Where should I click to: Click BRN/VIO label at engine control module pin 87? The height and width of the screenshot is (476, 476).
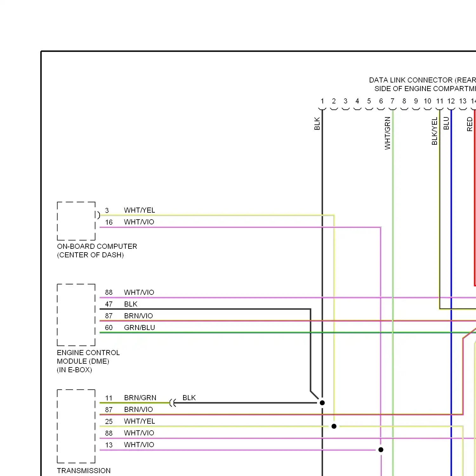click(x=138, y=316)
